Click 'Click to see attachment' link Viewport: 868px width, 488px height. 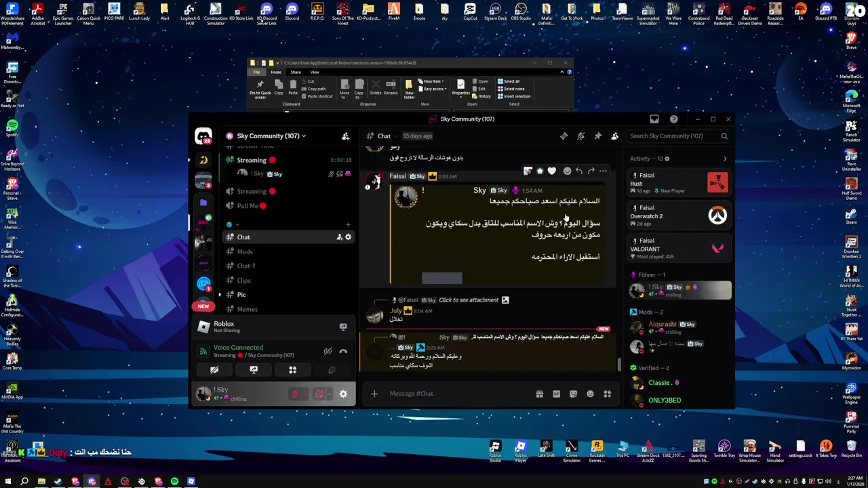click(469, 300)
